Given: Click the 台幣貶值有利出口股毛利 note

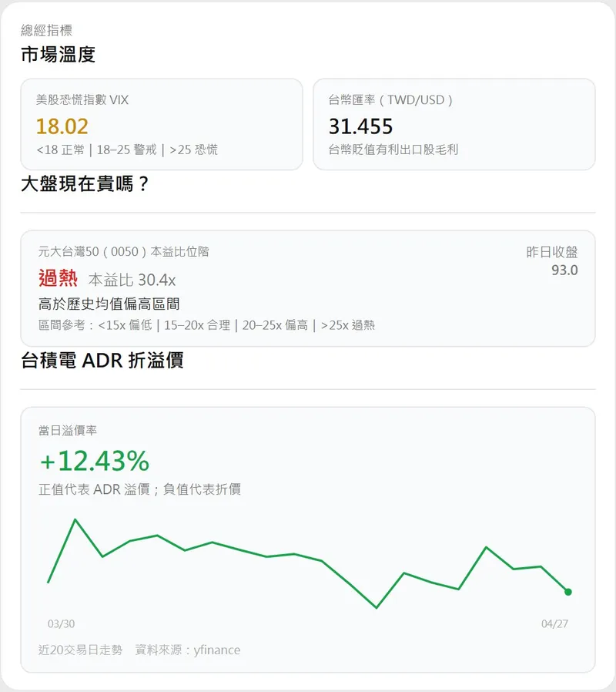Looking at the screenshot, I should (393, 149).
